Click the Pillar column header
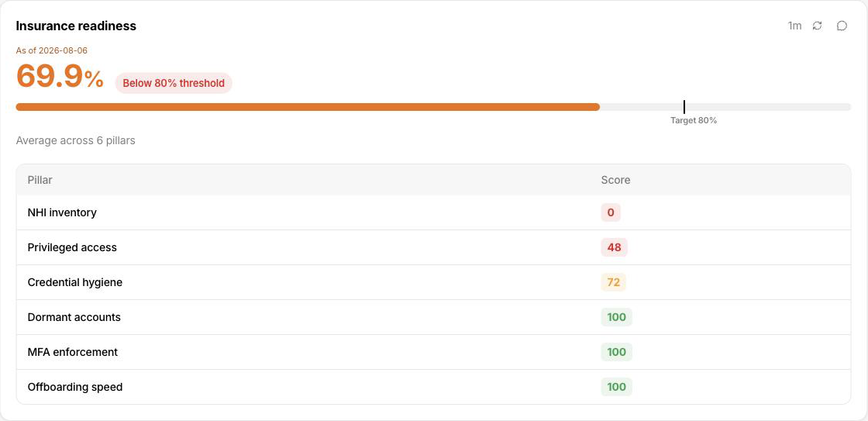The width and height of the screenshot is (868, 421). click(x=40, y=180)
